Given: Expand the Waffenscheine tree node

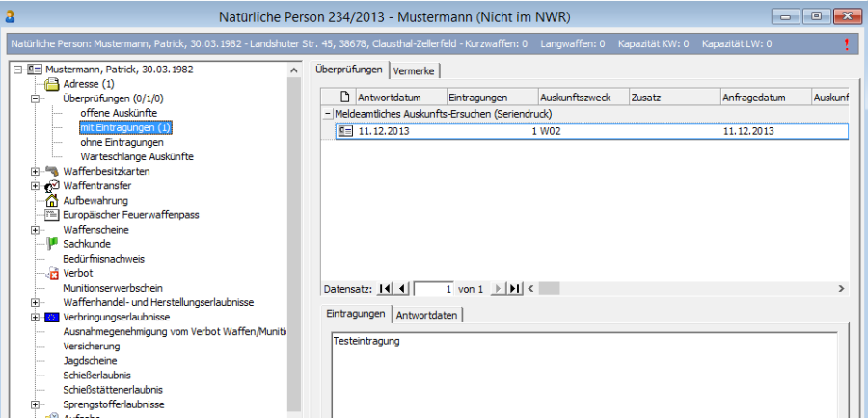Looking at the screenshot, I should click(36, 230).
